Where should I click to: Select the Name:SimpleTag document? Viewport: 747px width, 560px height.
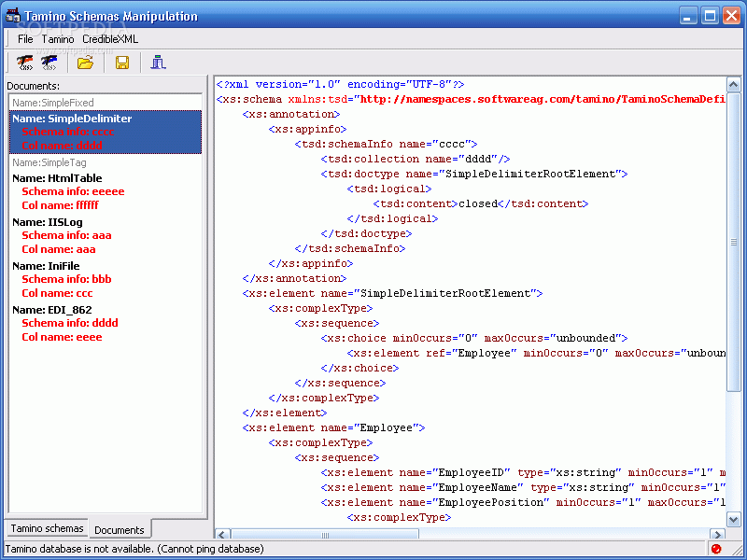[106, 162]
